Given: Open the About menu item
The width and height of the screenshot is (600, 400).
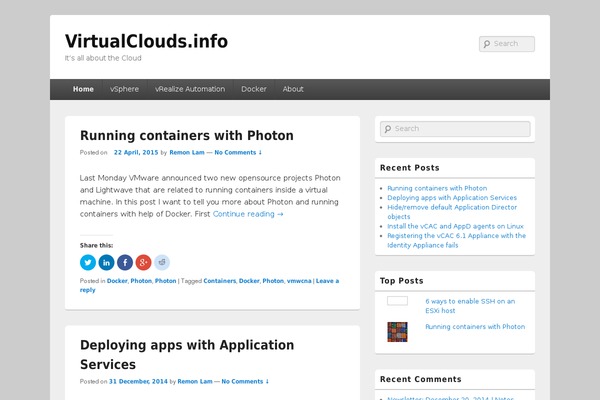Looking at the screenshot, I should (293, 89).
